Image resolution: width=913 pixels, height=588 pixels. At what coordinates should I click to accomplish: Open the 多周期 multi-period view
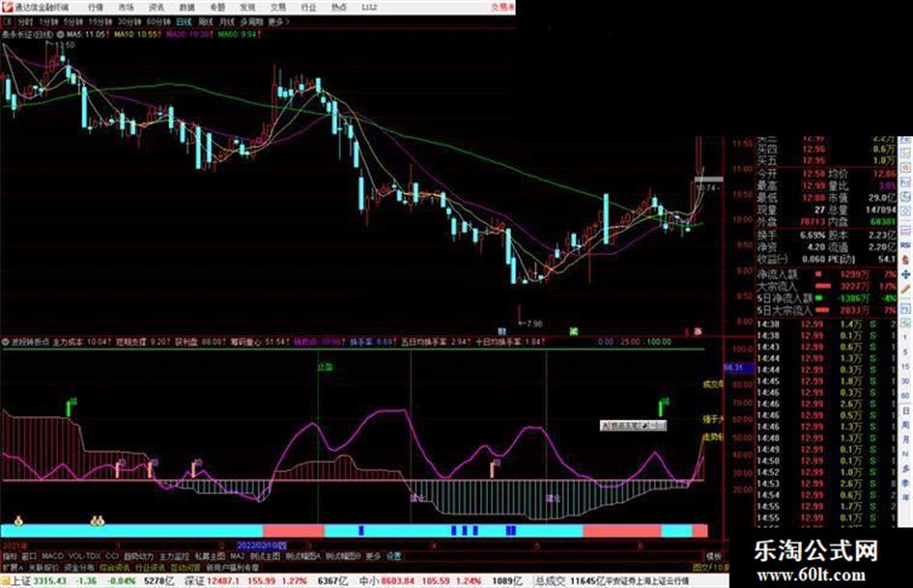251,22
